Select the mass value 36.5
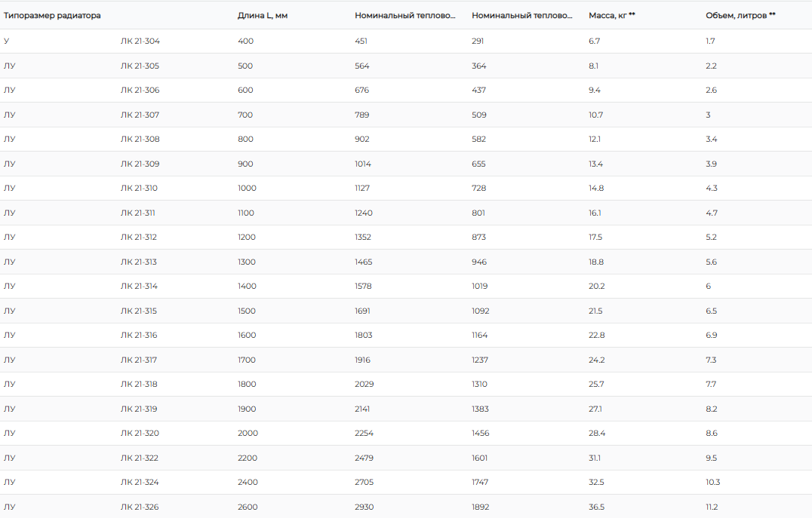812x518 pixels. point(596,507)
